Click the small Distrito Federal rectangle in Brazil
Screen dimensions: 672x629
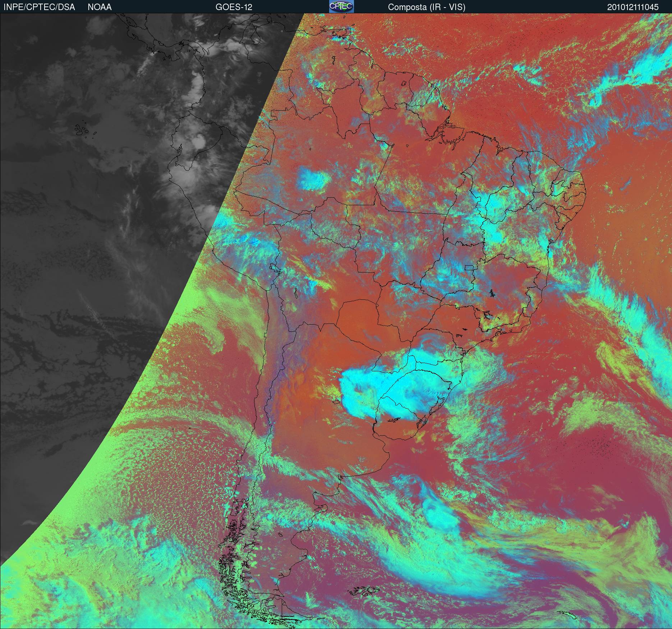469,267
